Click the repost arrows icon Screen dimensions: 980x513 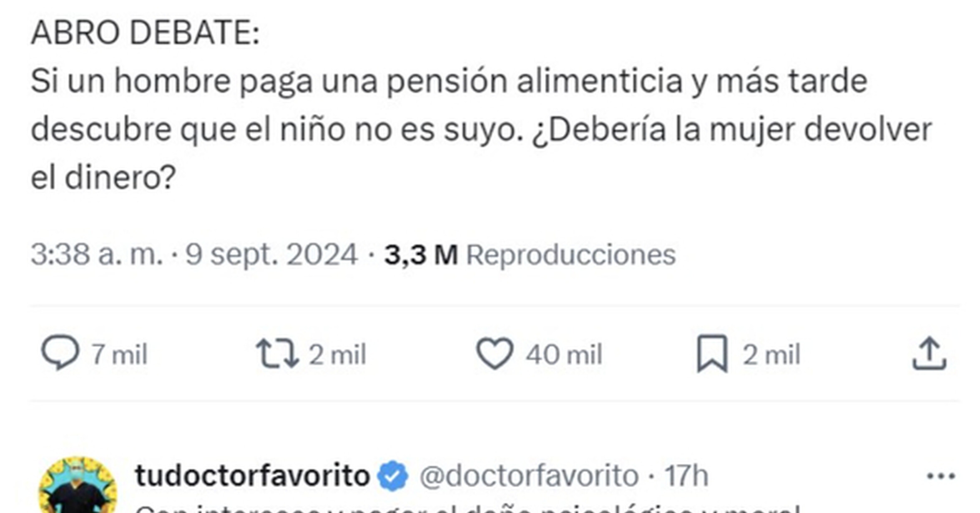pos(277,354)
